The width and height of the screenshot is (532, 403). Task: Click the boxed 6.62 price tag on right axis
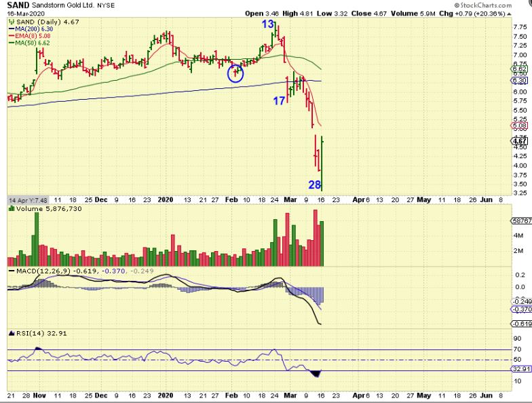[519, 69]
